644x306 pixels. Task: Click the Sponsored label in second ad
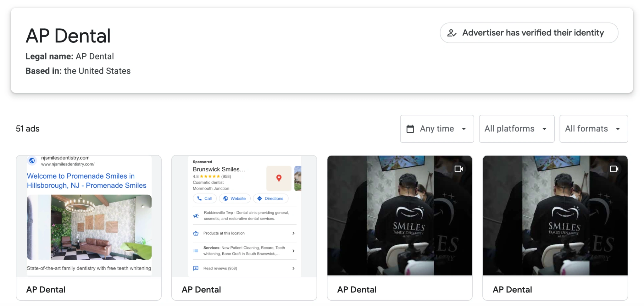point(202,162)
